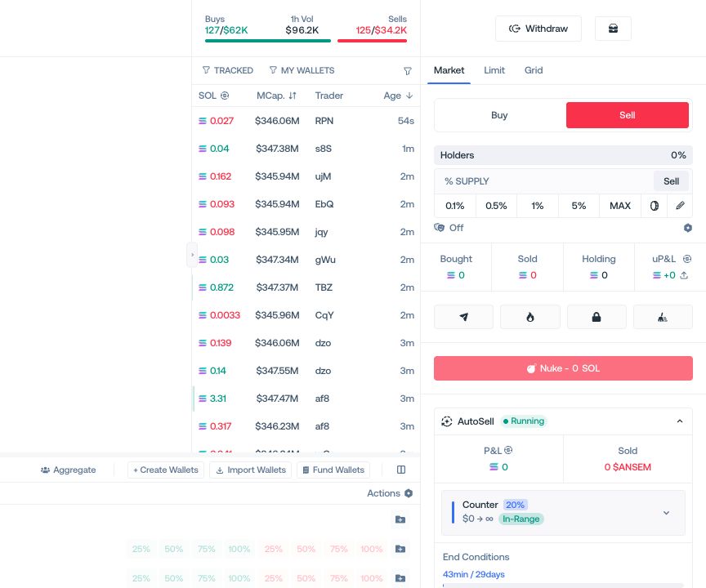
Task: Click the wallet briefcase icon button
Action: pyautogui.click(x=613, y=29)
